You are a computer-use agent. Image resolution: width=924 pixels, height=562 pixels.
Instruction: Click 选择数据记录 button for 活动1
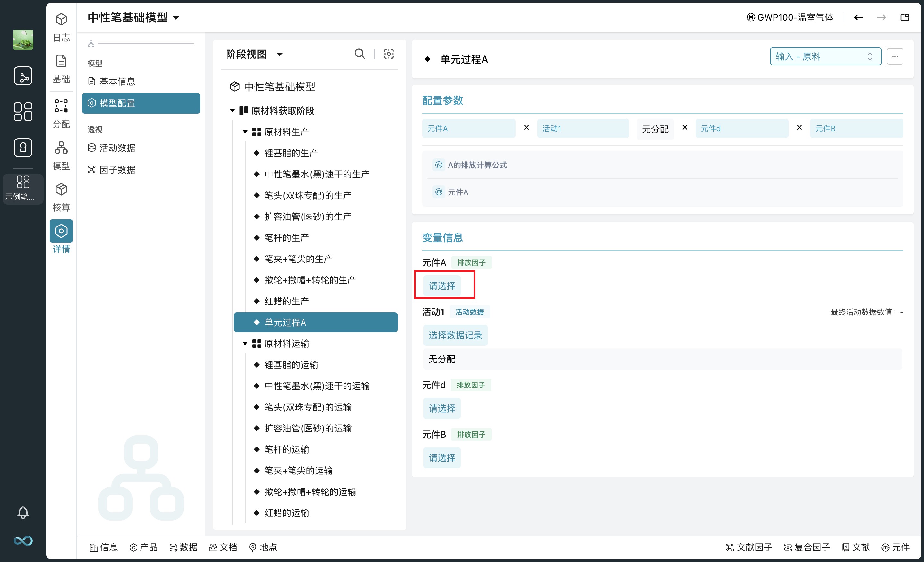(455, 335)
